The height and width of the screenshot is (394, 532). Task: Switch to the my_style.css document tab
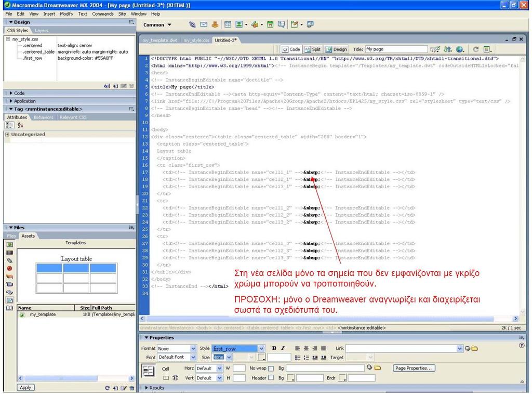[196, 40]
